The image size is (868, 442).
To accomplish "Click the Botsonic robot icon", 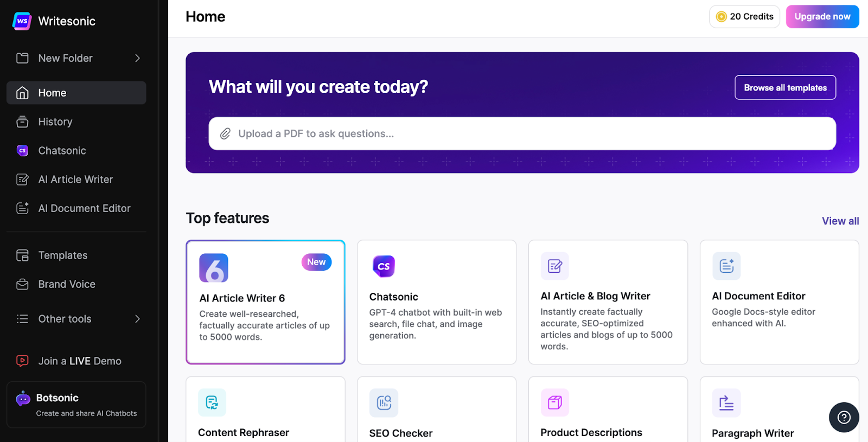I will (x=23, y=399).
